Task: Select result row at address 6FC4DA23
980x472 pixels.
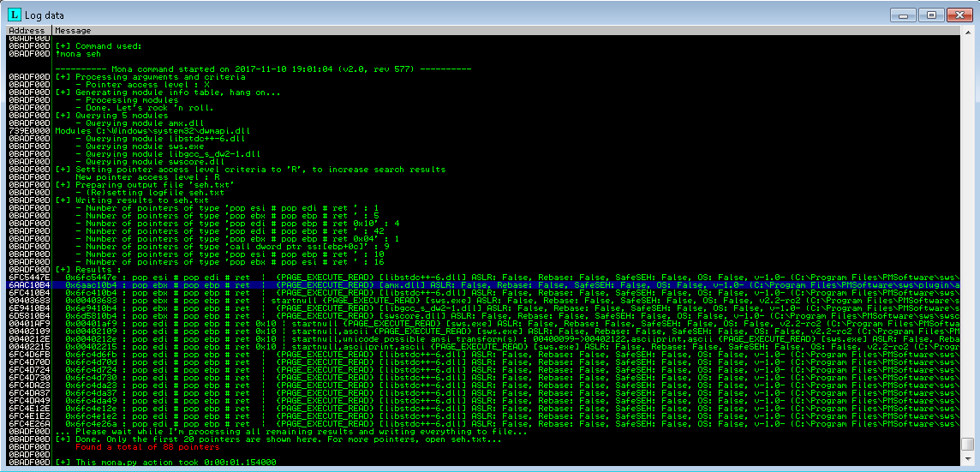Action: 483,385
